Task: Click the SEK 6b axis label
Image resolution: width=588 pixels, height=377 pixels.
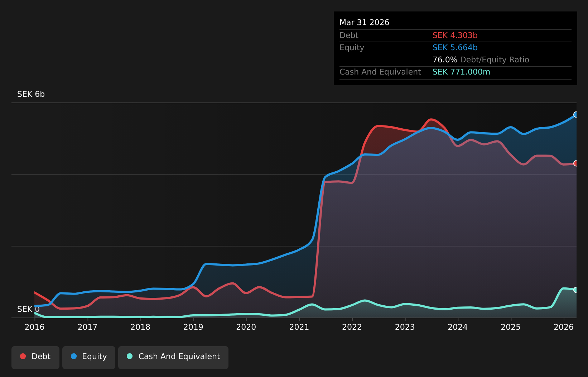Action: tap(31, 94)
